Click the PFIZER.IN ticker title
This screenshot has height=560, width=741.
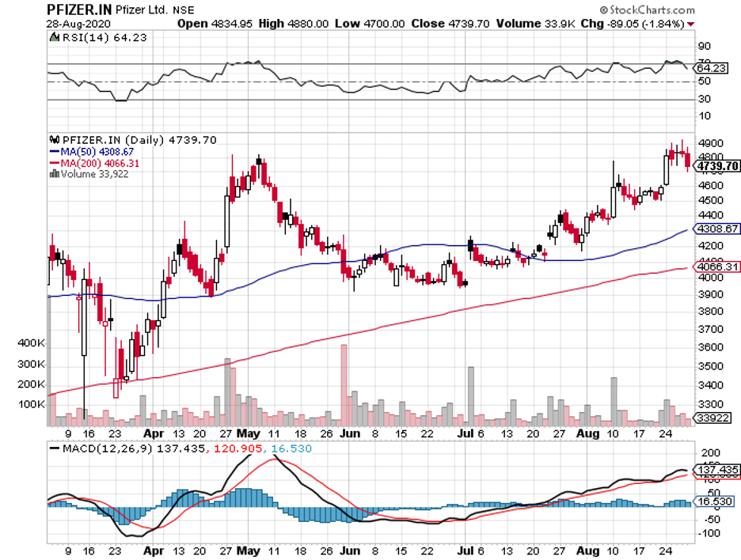[79, 9]
